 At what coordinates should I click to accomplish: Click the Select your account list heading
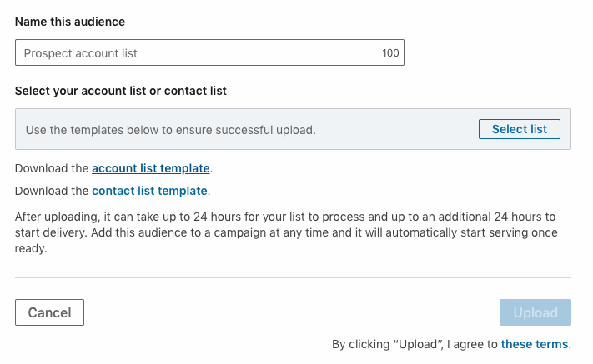pos(121,90)
